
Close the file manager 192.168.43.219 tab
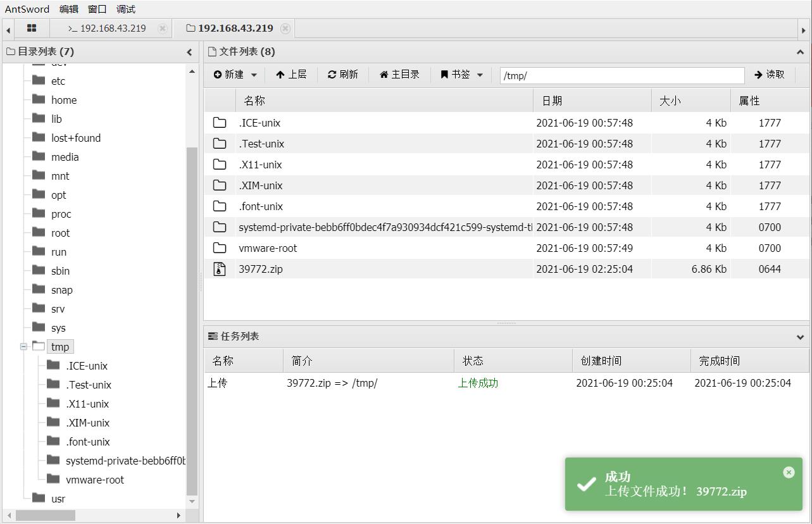285,28
